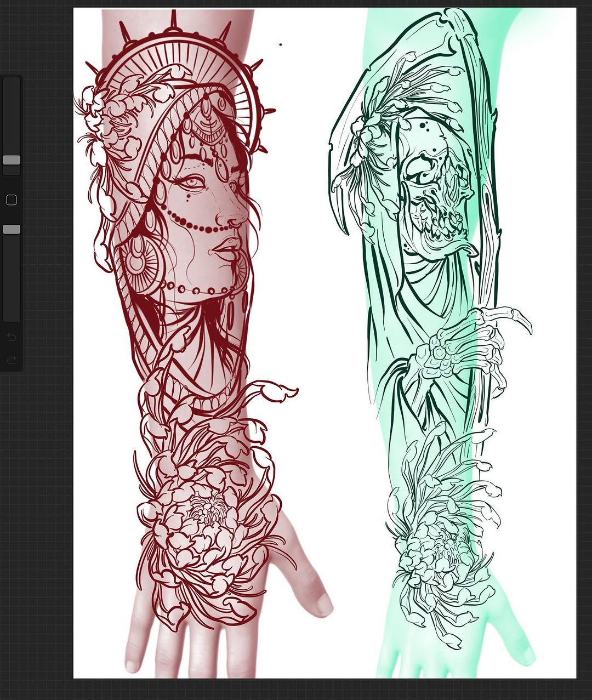Viewport: 592px width, 700px height.
Task: Click the brush size slider handle
Action: (12, 160)
